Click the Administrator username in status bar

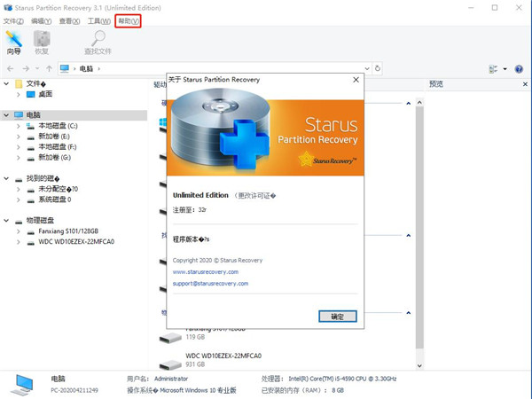pyautogui.click(x=171, y=379)
